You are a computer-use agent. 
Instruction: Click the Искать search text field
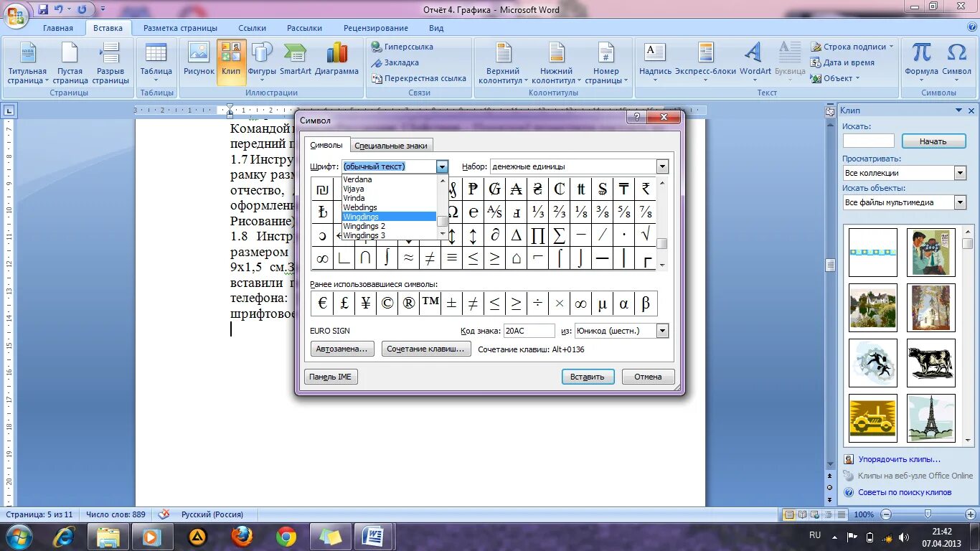[869, 141]
